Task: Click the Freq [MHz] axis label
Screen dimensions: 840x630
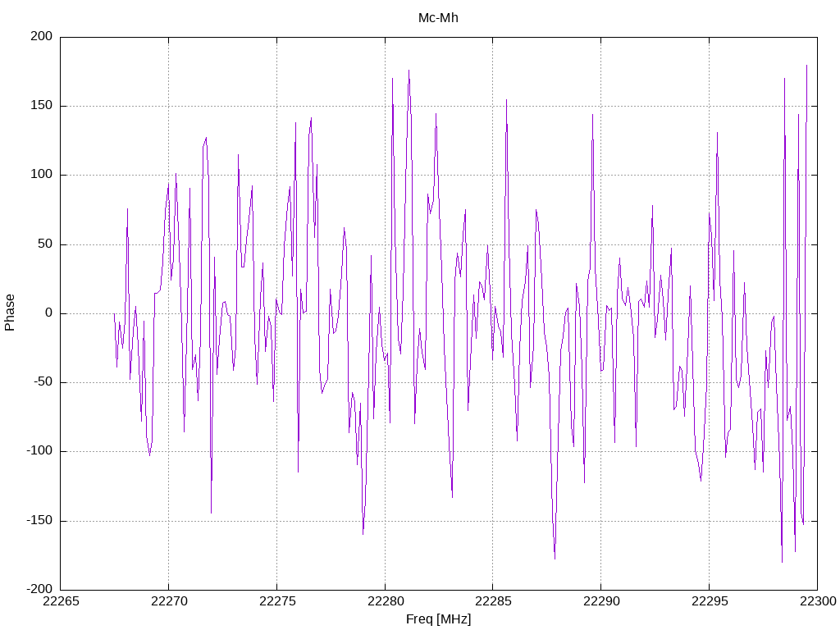Action: 438,619
